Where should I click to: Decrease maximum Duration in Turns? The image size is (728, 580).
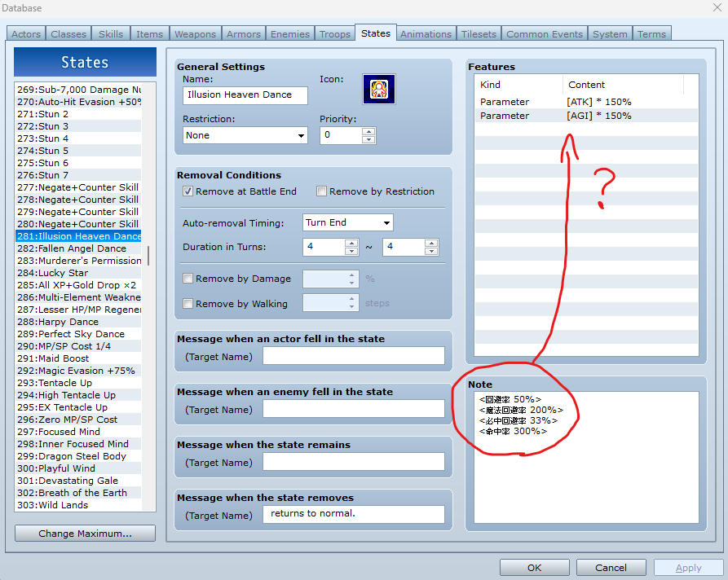[431, 251]
